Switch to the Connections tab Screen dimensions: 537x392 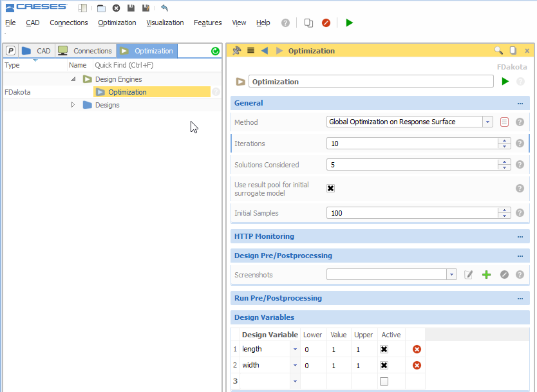[85, 51]
